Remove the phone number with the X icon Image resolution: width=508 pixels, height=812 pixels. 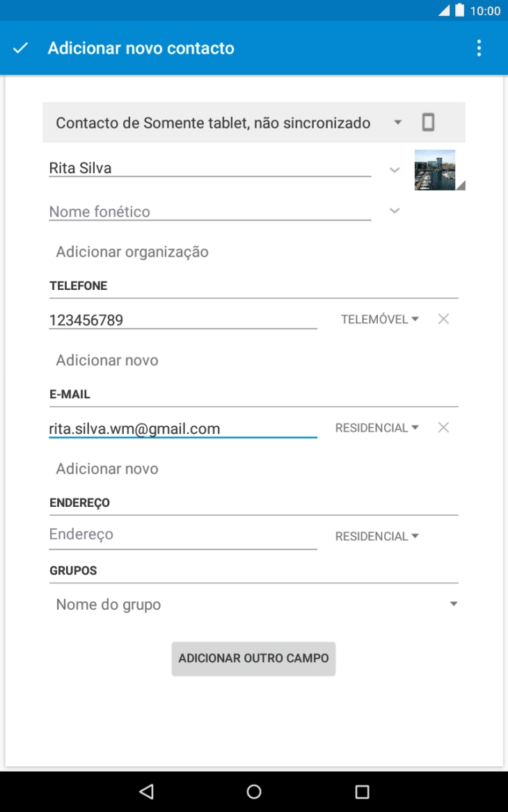[x=443, y=319]
